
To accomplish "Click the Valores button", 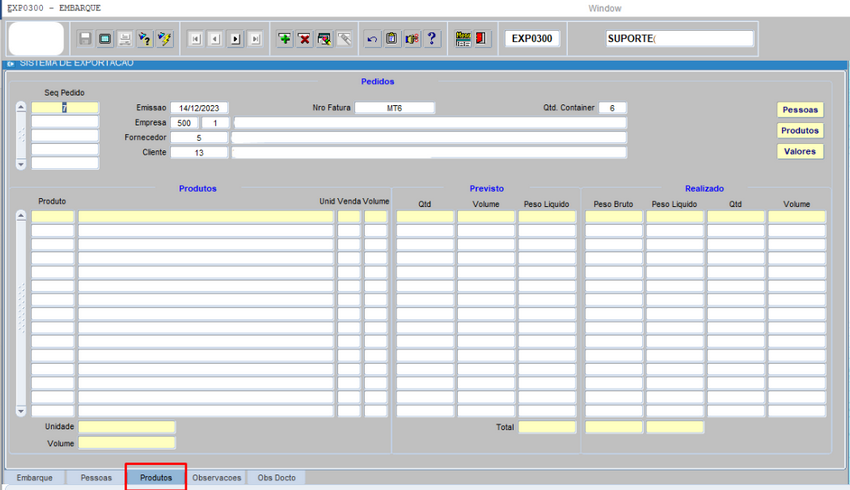I will (799, 152).
